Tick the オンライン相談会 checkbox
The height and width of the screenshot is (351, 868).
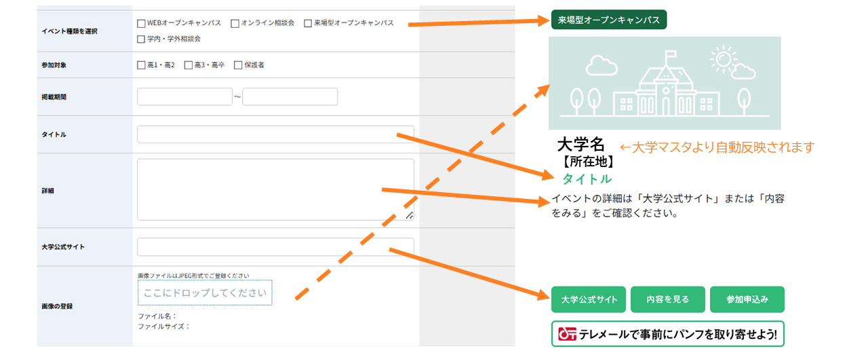[235, 23]
